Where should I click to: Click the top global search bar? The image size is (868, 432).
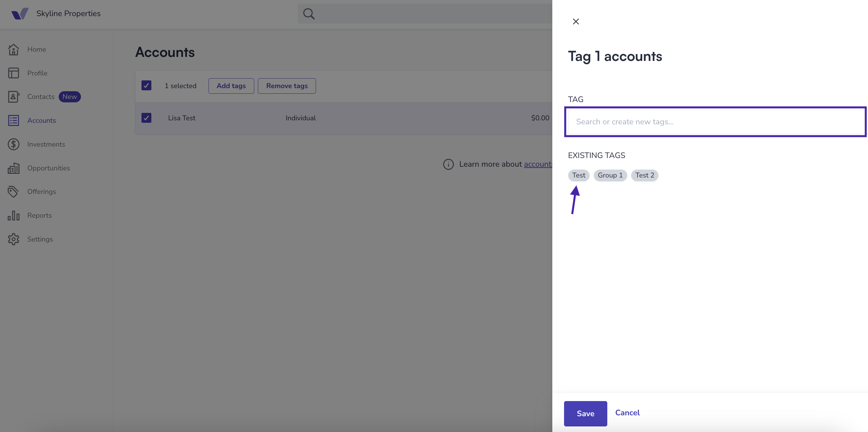click(x=424, y=14)
